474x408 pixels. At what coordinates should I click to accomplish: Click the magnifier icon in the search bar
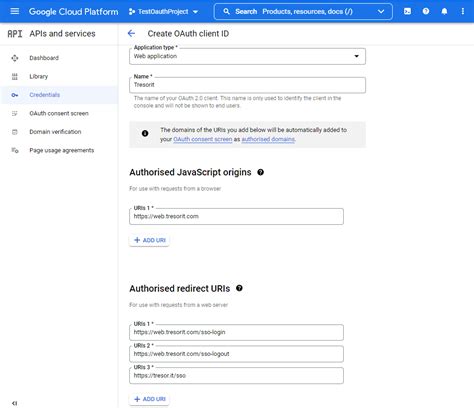click(x=226, y=12)
